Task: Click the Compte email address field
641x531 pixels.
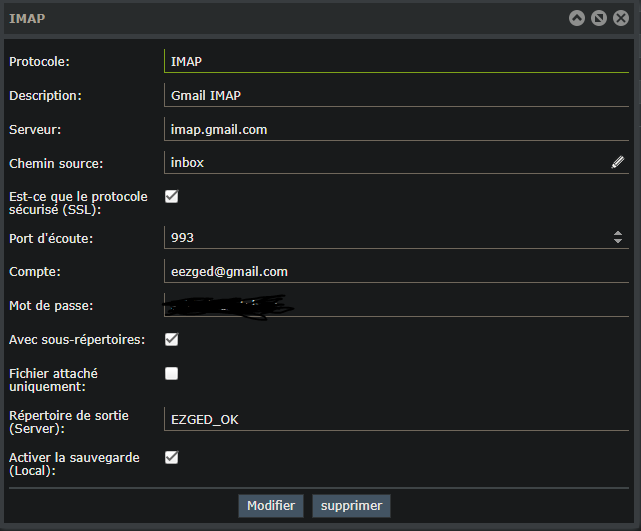Action: pyautogui.click(x=395, y=271)
